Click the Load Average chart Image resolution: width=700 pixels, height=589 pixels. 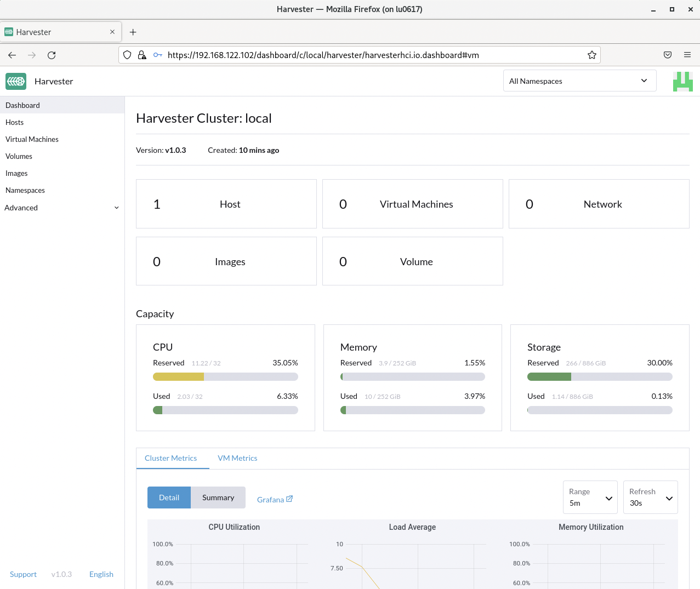pyautogui.click(x=412, y=554)
